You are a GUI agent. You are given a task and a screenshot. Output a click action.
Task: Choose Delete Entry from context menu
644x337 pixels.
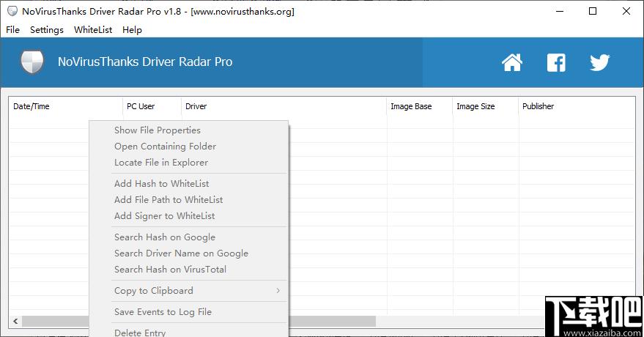[x=189, y=332]
